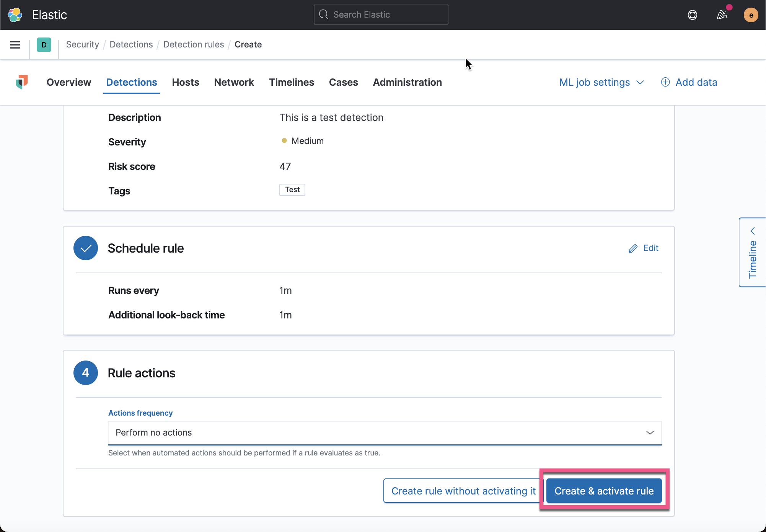Collapse the Timeline flyout chevron
The width and height of the screenshot is (766, 532).
(753, 231)
